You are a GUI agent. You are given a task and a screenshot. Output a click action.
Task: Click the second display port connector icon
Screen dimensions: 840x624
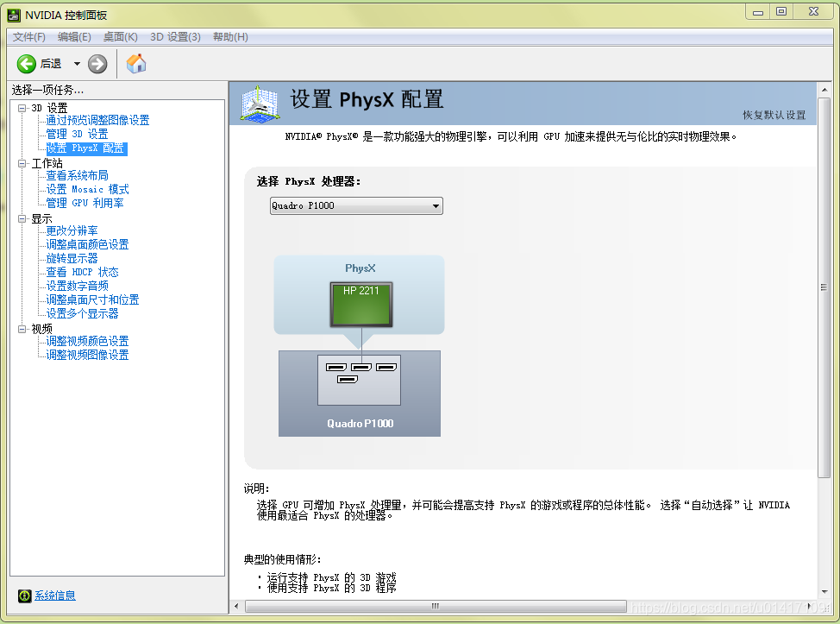point(361,367)
